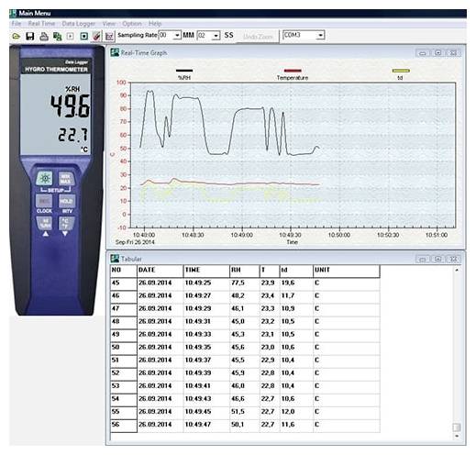Expand the sampling rate seconds dropdown
The width and height of the screenshot is (476, 455).
tap(216, 36)
